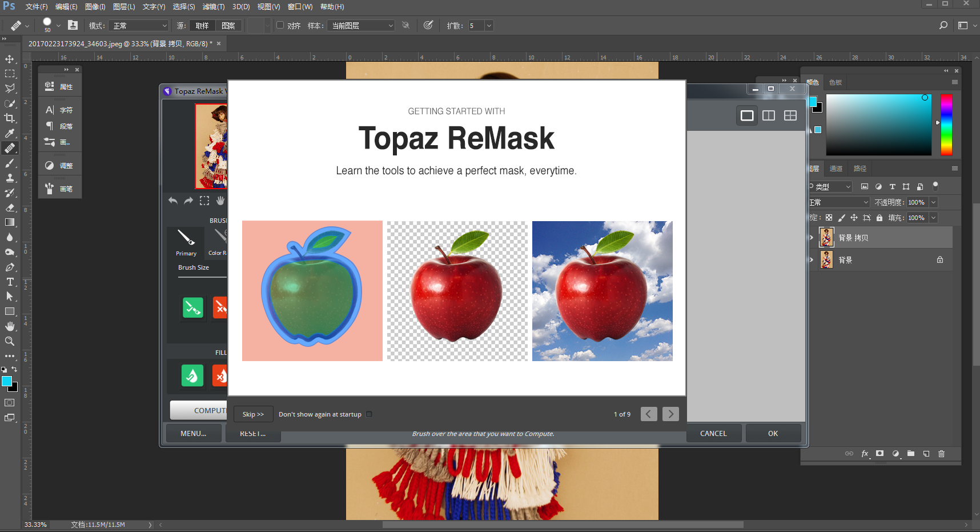Toggle lock position in Layers panel
Viewport: 980px width, 532px height.
[854, 218]
